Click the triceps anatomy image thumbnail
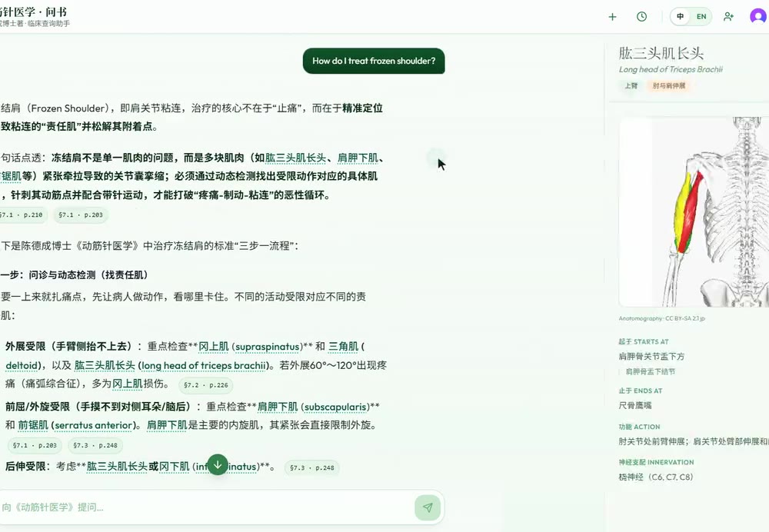This screenshot has height=532, width=769. click(694, 212)
